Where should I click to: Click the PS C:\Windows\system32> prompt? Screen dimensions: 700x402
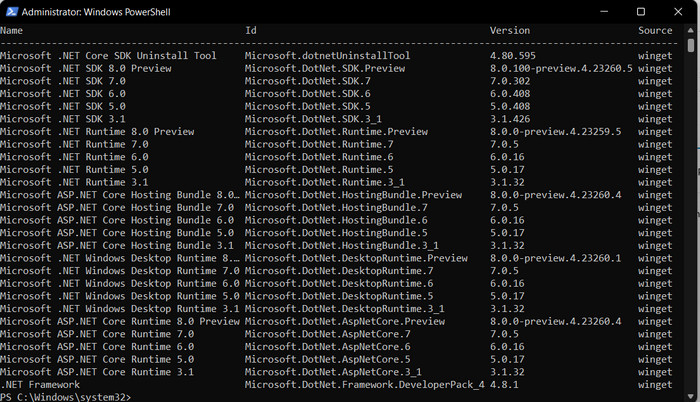pos(66,397)
